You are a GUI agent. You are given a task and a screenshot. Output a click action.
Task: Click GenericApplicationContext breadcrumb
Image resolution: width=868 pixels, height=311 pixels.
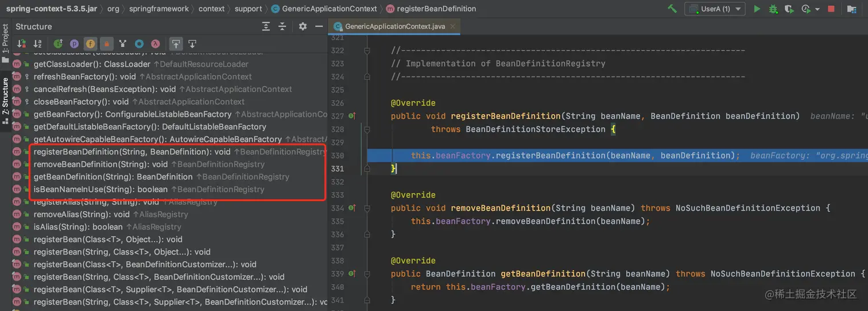point(324,9)
